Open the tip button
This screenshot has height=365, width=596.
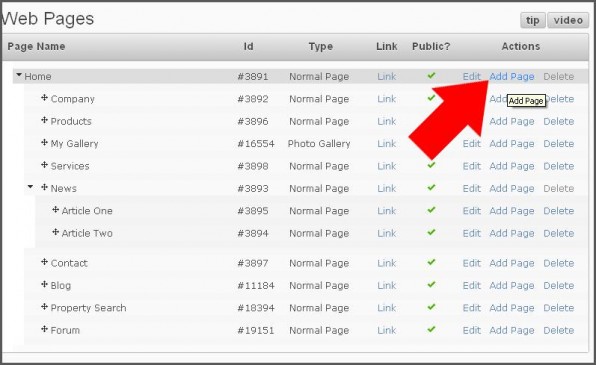click(533, 20)
